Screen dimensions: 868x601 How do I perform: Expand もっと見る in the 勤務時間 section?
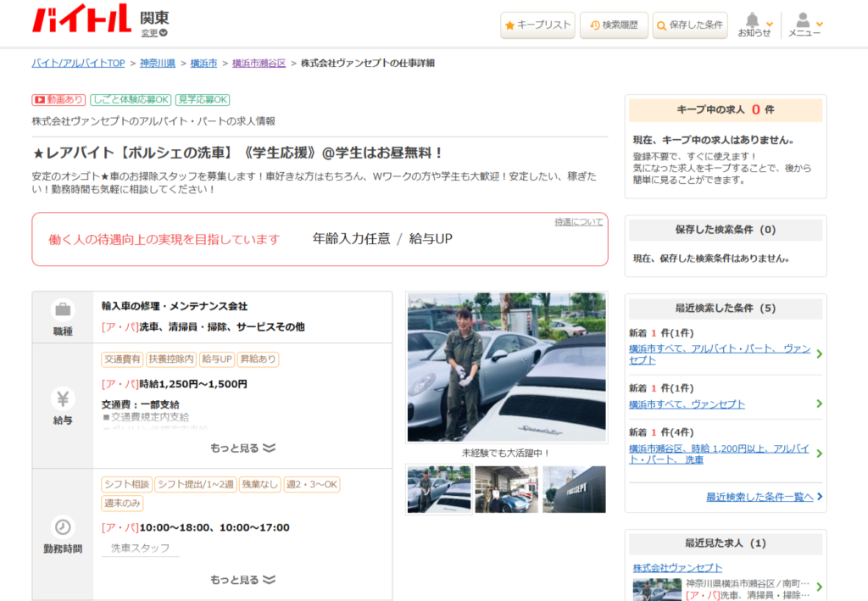[243, 580]
